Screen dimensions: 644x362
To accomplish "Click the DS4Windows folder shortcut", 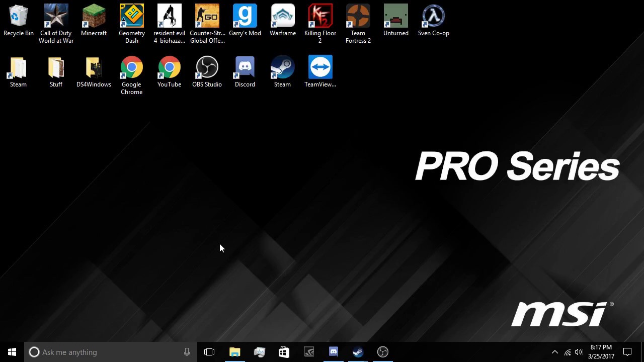I will pyautogui.click(x=94, y=72).
